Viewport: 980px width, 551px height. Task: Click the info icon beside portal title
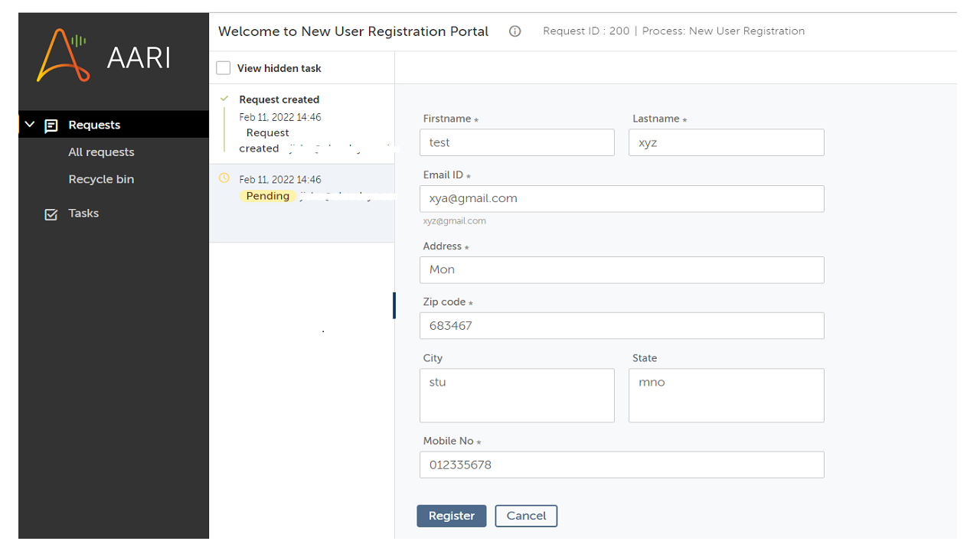click(515, 31)
